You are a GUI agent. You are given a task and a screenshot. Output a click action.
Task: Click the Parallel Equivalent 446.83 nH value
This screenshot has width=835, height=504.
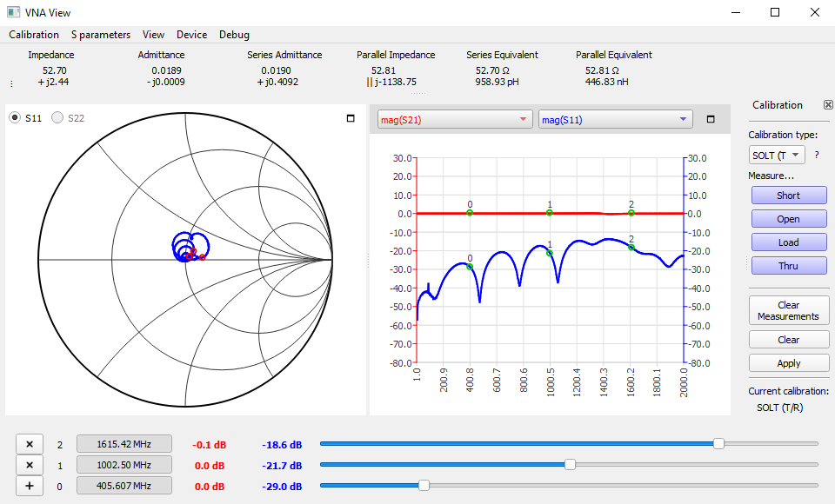[x=606, y=82]
